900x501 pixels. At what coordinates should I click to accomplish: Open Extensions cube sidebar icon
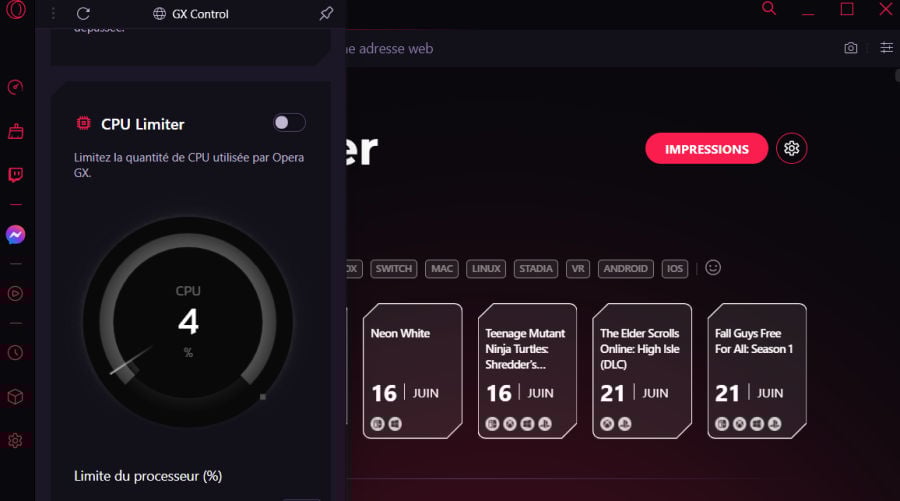[15, 397]
